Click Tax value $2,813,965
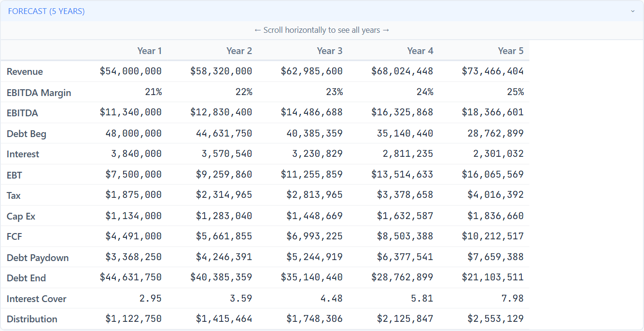This screenshot has height=331, width=644. [314, 195]
